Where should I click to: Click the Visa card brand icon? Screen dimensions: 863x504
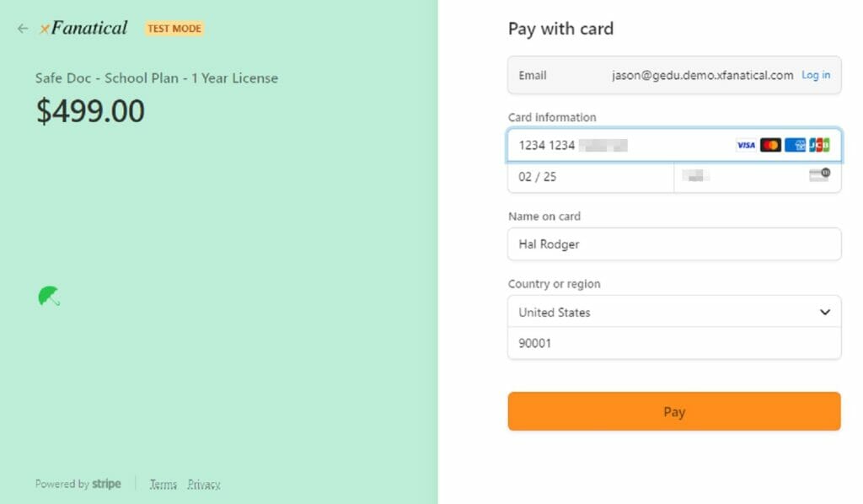click(x=746, y=145)
